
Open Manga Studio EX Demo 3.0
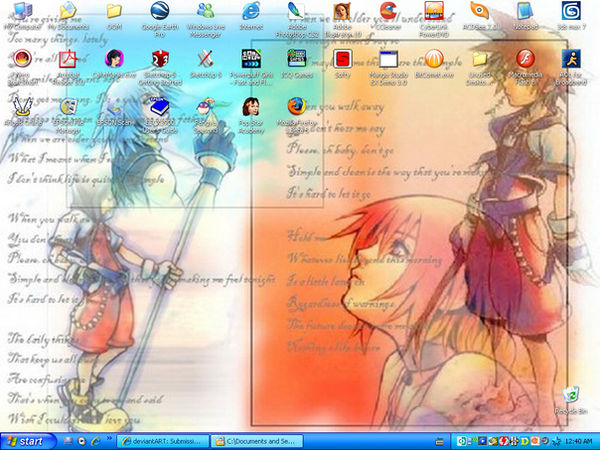388,66
